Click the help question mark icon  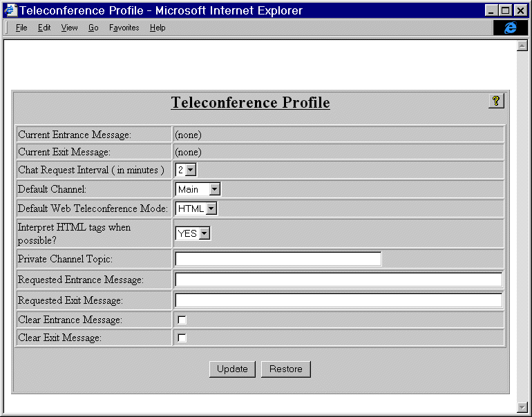[496, 101]
